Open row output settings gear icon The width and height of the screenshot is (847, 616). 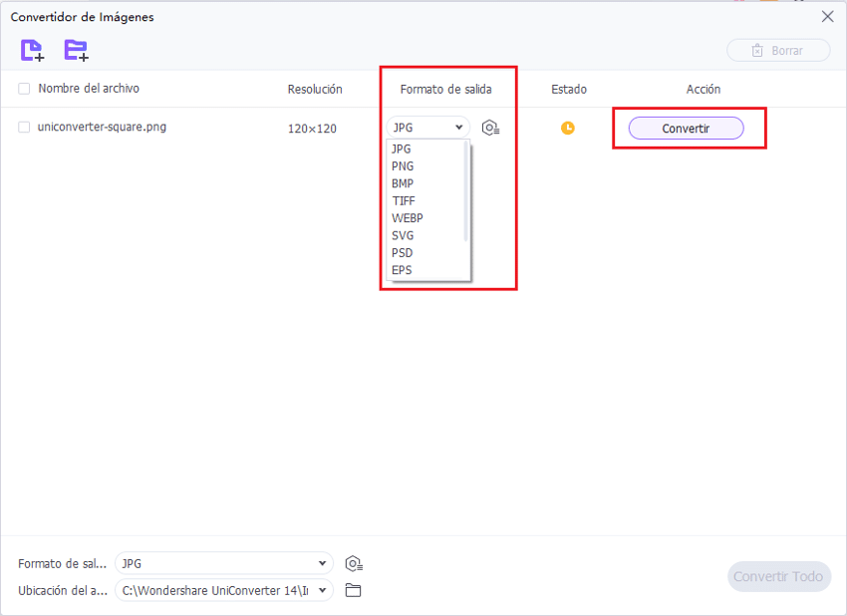pos(490,128)
